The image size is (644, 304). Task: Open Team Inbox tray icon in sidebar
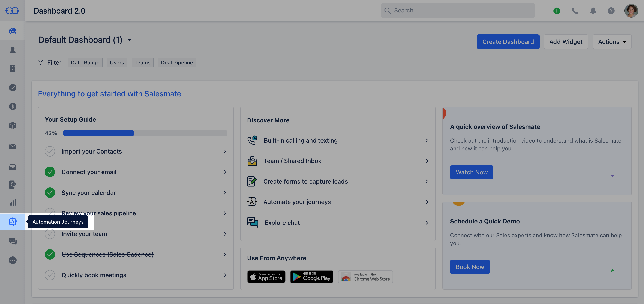coord(12,167)
